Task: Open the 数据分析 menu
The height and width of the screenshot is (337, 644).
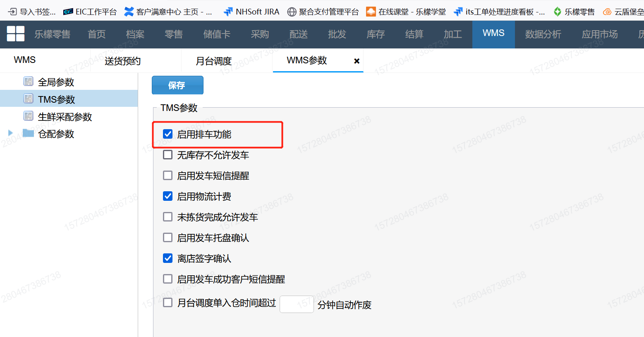Action: [543, 34]
